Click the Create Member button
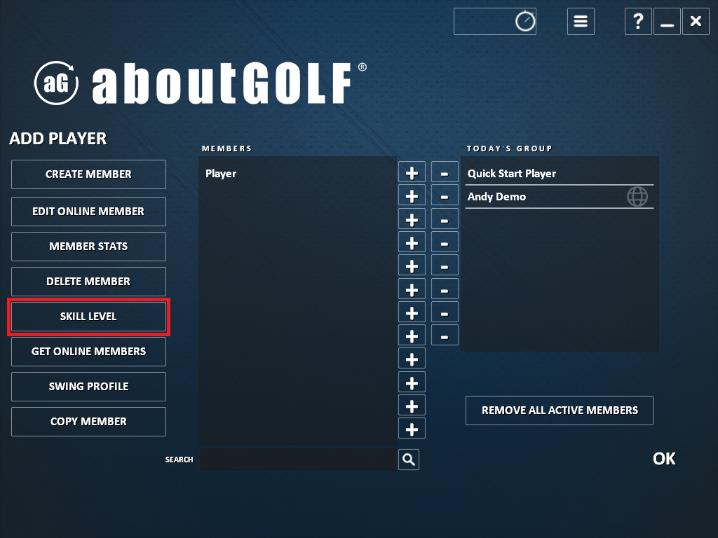The image size is (718, 538). coord(88,174)
